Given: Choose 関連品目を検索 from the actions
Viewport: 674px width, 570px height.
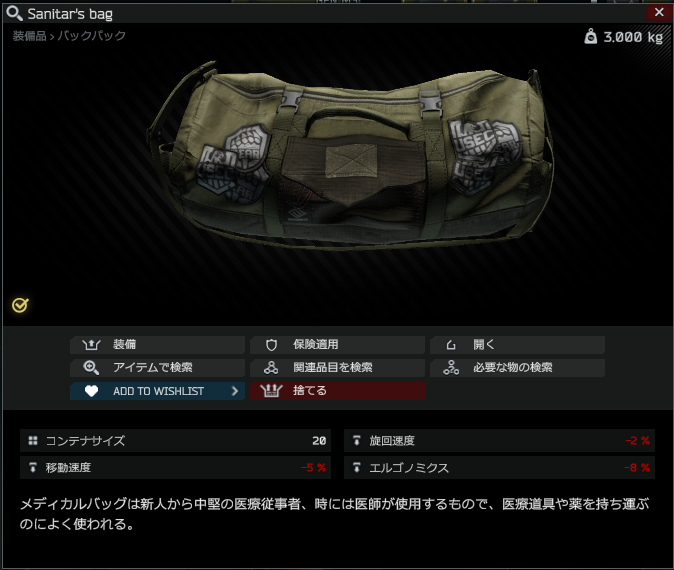Looking at the screenshot, I should pyautogui.click(x=337, y=368).
